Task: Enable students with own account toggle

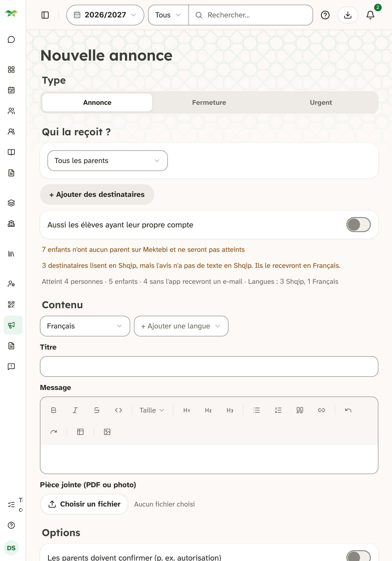Action: (x=358, y=225)
